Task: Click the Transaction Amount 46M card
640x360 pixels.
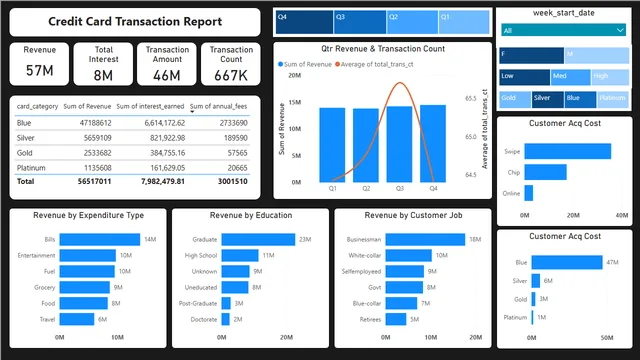Action: [x=167, y=64]
